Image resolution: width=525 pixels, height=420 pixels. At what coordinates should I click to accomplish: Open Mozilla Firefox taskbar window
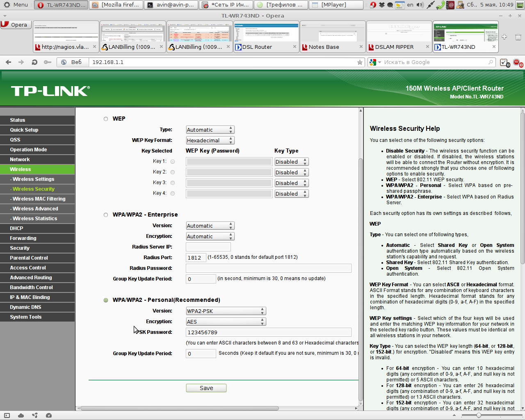[116, 5]
